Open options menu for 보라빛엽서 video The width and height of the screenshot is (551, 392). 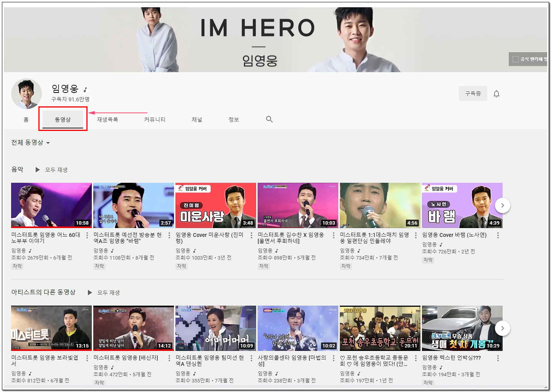click(87, 358)
